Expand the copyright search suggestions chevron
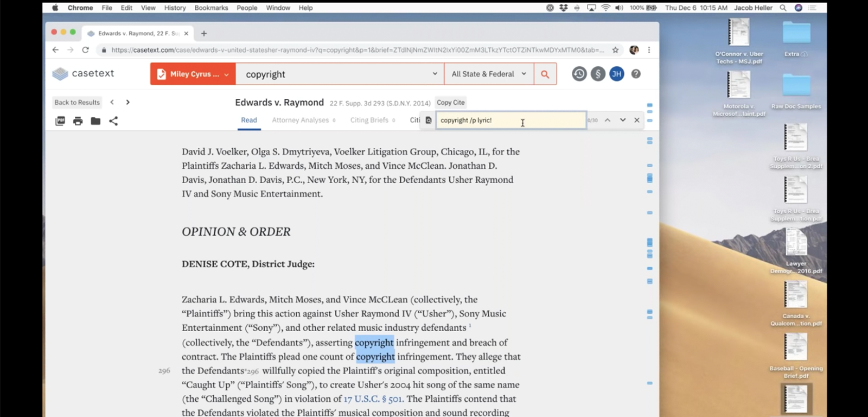 [435, 74]
